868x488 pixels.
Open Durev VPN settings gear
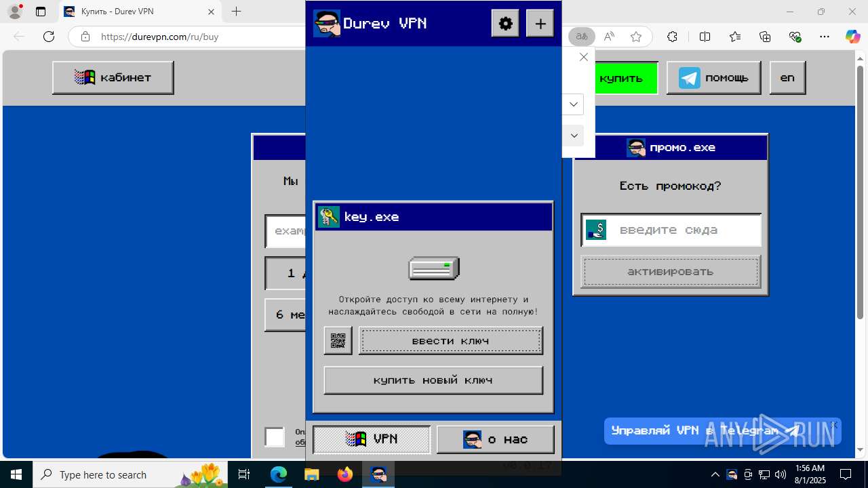[x=505, y=24]
